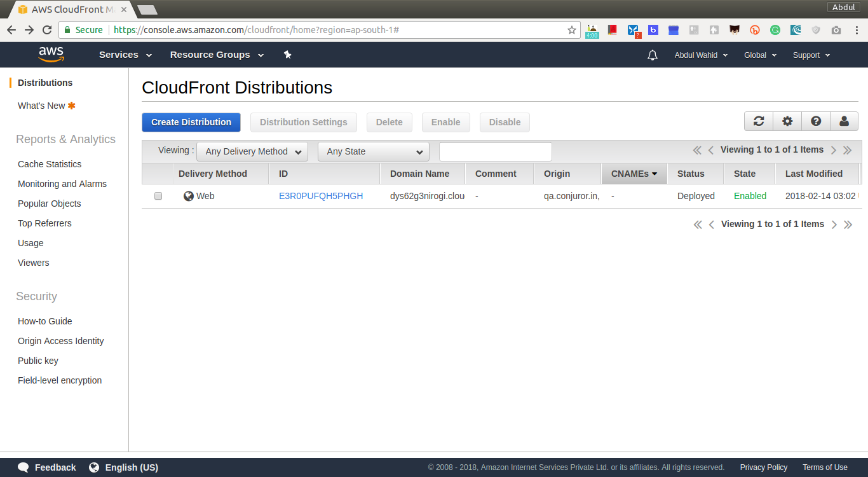Open the Terms of Use link
Image resolution: width=868 pixels, height=477 pixels.
click(x=825, y=467)
